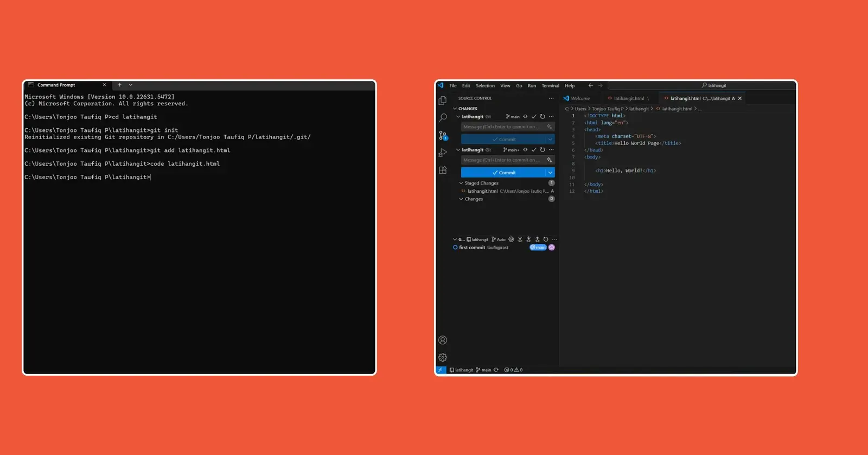Refresh the first latihangit repo (main)
The width and height of the screenshot is (868, 455).
tap(542, 117)
